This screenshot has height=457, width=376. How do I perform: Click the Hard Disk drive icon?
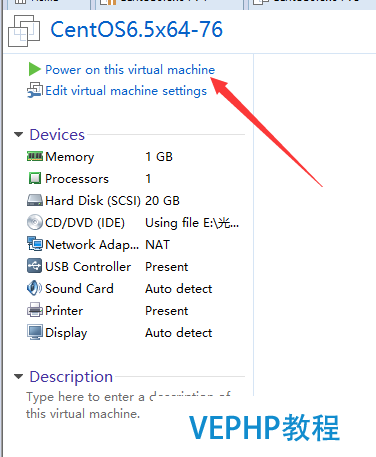click(35, 201)
